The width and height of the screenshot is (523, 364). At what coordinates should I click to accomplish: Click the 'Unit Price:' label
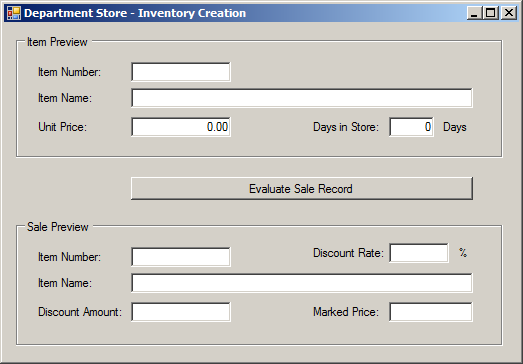(62, 127)
